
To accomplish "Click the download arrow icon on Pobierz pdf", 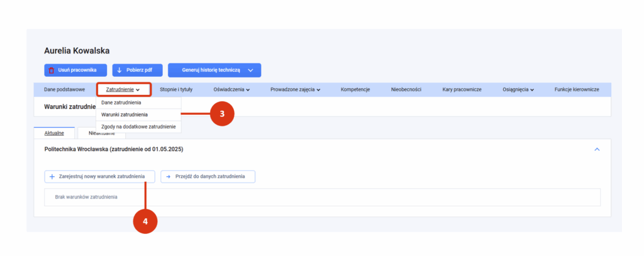I will tap(119, 70).
